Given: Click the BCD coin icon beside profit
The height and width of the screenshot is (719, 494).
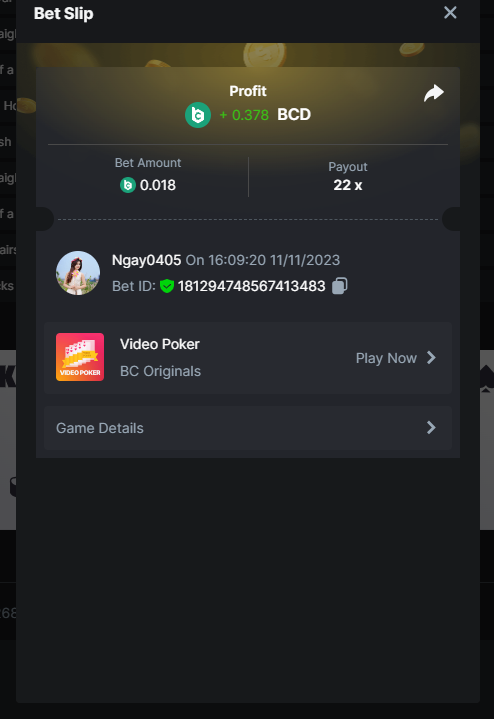Looking at the screenshot, I should [198, 115].
